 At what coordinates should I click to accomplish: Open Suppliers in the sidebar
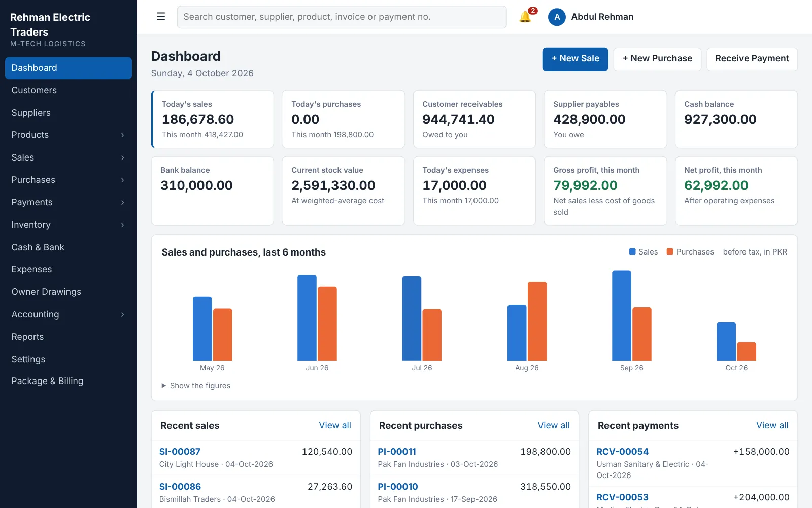pyautogui.click(x=69, y=113)
